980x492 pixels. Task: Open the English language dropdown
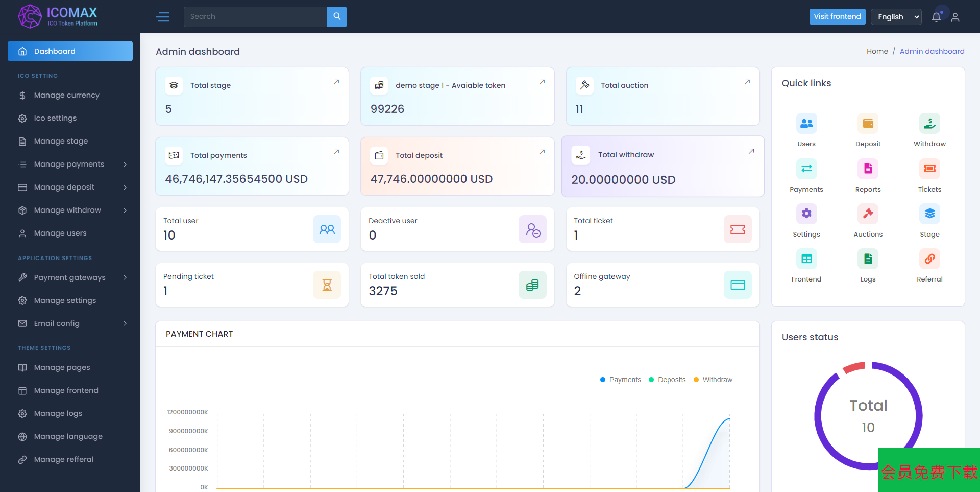click(x=896, y=17)
